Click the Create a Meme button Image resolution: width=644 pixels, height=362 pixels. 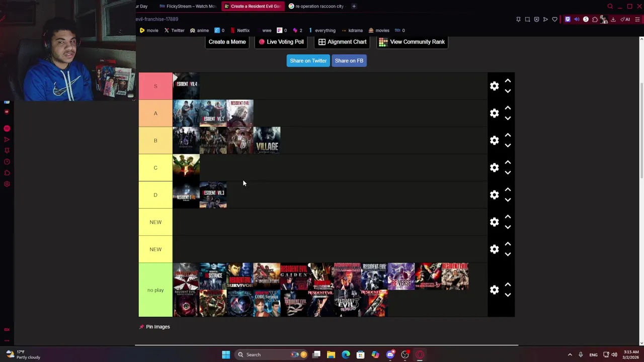click(227, 42)
